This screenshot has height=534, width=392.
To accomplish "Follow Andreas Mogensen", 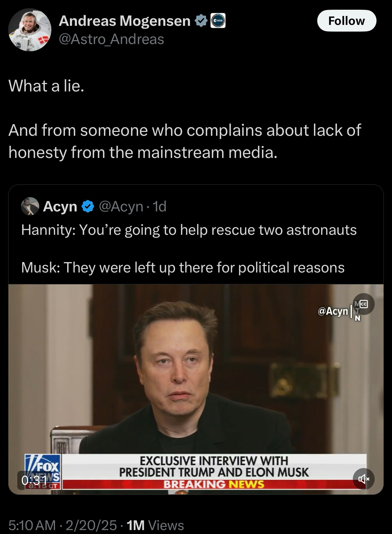I will (347, 21).
